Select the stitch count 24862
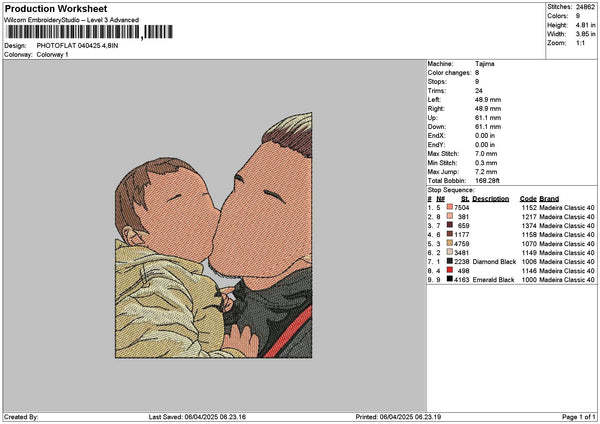 coord(585,7)
